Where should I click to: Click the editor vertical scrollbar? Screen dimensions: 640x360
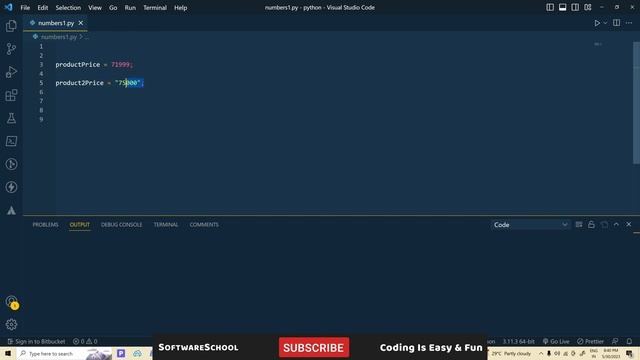tap(636, 103)
